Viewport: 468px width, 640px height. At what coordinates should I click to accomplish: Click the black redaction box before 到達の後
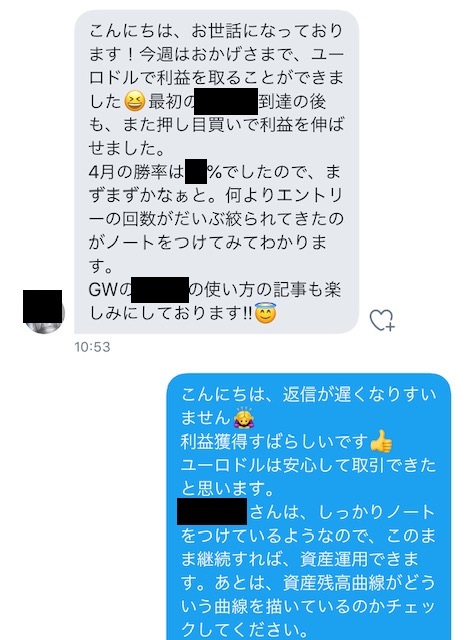(226, 101)
